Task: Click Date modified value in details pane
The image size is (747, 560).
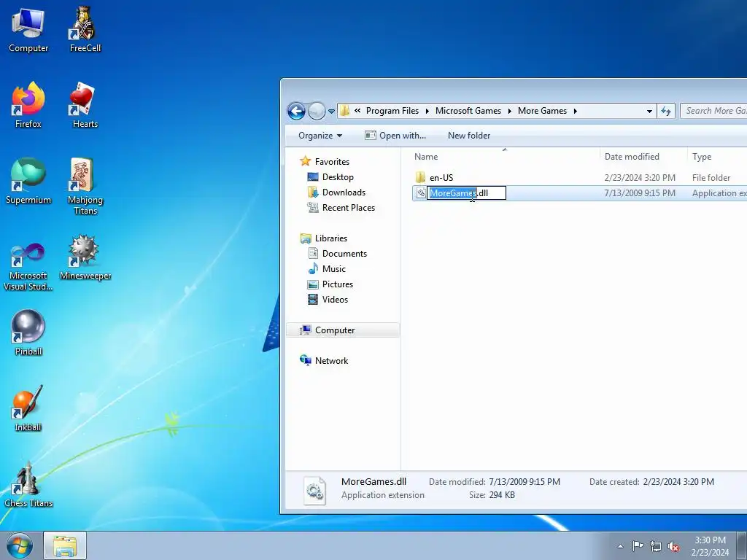Action: tap(525, 482)
